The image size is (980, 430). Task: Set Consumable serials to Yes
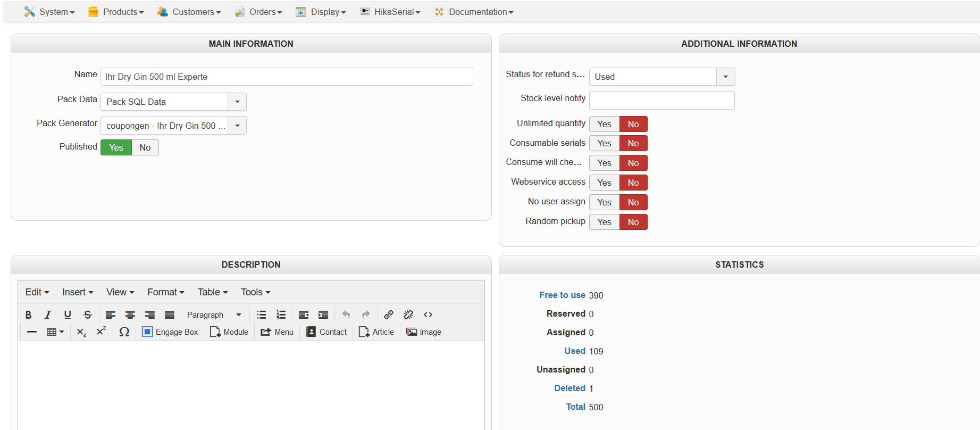[604, 143]
